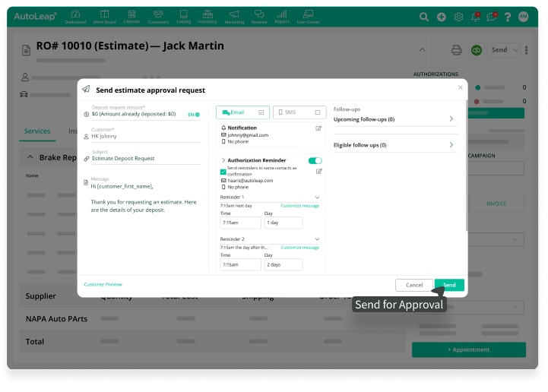Open Customer Preview link
548x392 pixels.
pyautogui.click(x=103, y=284)
